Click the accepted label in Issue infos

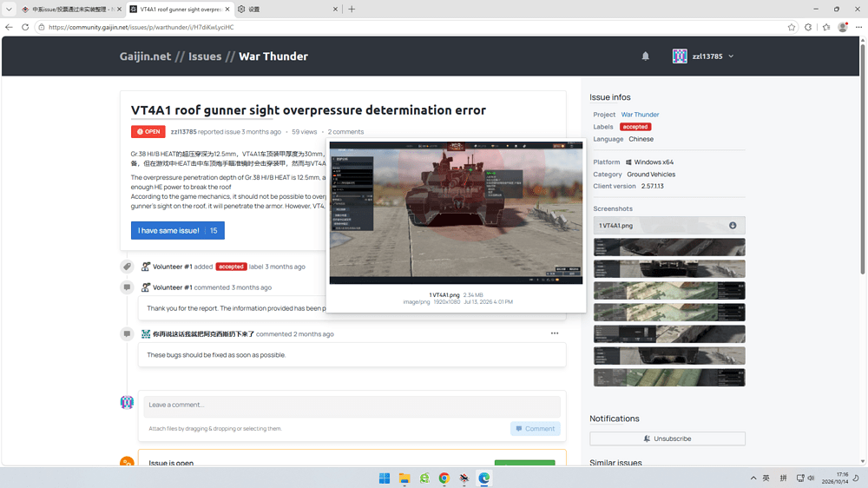coord(635,127)
